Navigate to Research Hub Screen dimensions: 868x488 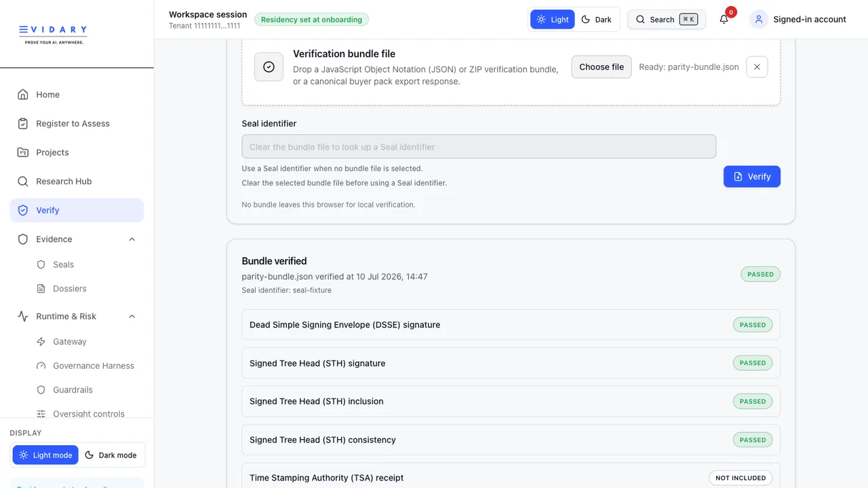[x=77, y=182]
